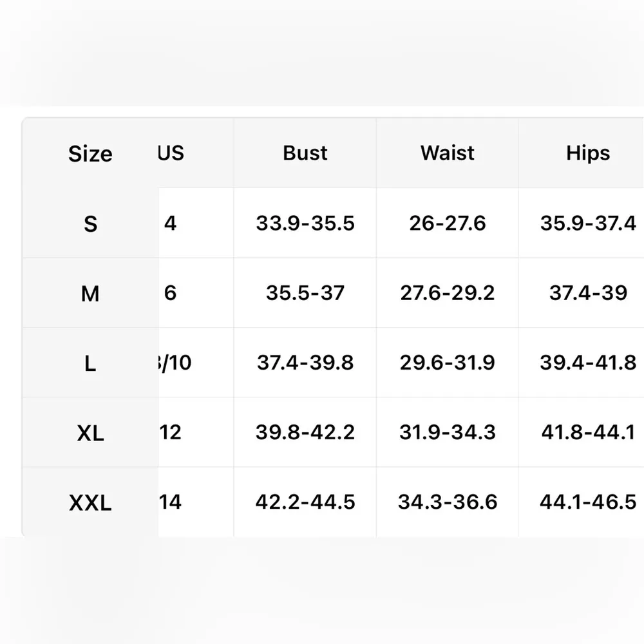Click the Size column header

coord(90,154)
